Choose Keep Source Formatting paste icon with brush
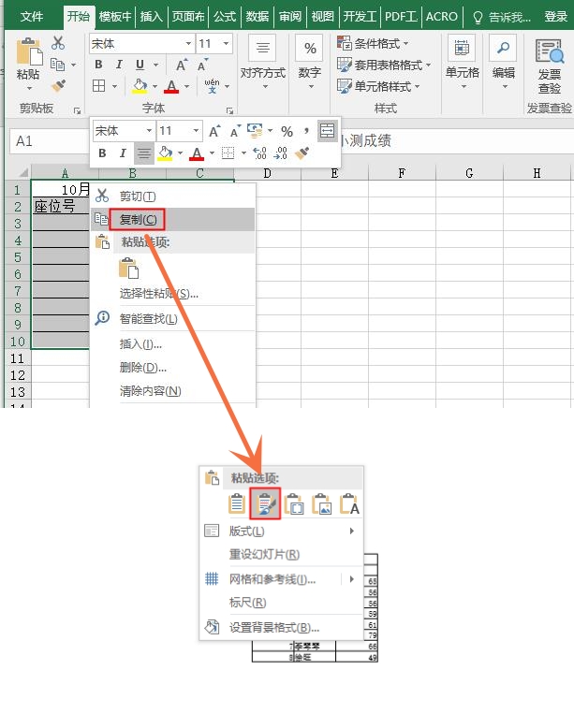 click(x=265, y=503)
